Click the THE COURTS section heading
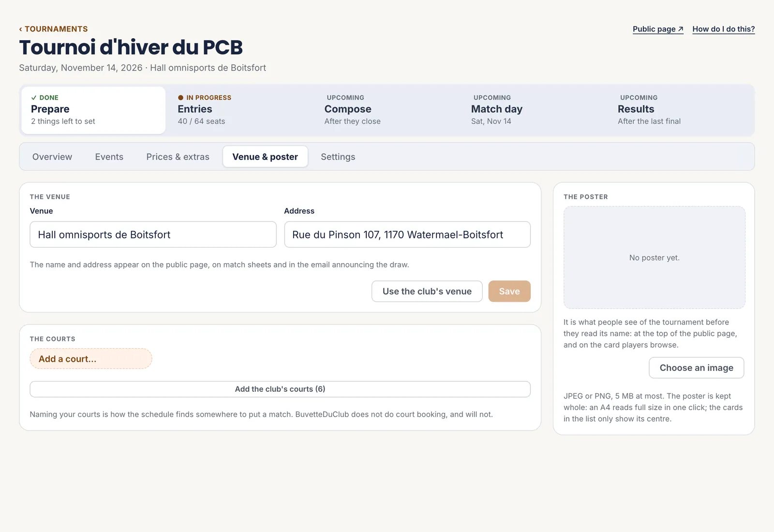This screenshot has height=532, width=774. click(52, 339)
